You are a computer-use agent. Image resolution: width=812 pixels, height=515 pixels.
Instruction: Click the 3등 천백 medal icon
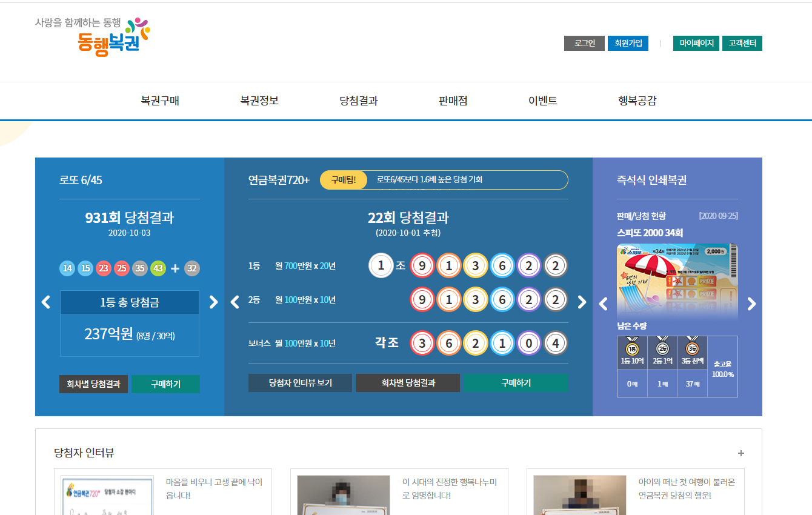[x=692, y=348]
